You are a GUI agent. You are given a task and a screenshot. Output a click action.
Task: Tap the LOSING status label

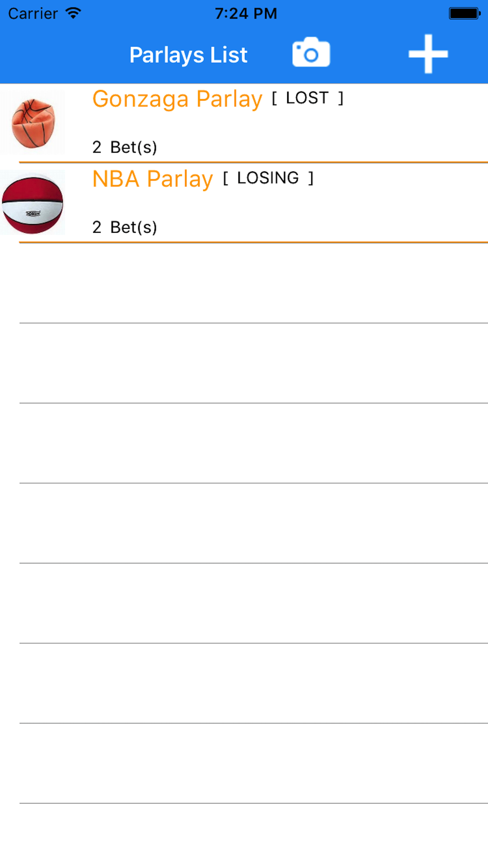268,178
